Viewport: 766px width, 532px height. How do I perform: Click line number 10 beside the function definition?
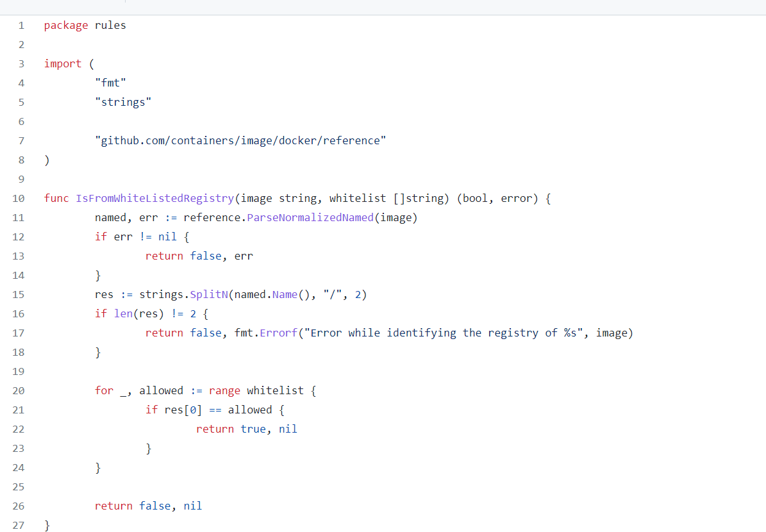pos(19,198)
